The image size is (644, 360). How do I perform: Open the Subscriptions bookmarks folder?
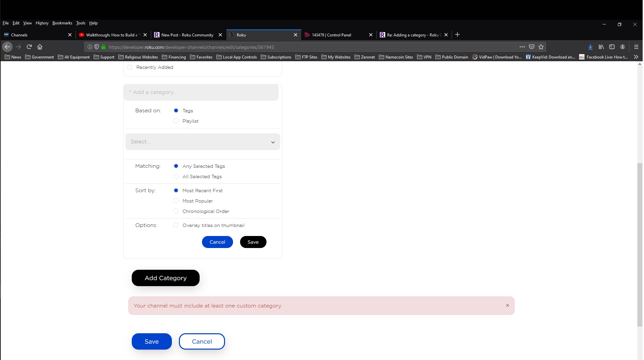[x=276, y=57]
